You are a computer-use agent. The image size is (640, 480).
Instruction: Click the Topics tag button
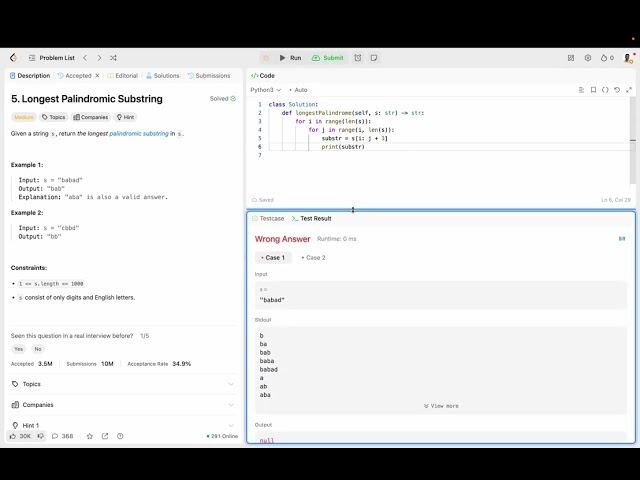coord(53,117)
